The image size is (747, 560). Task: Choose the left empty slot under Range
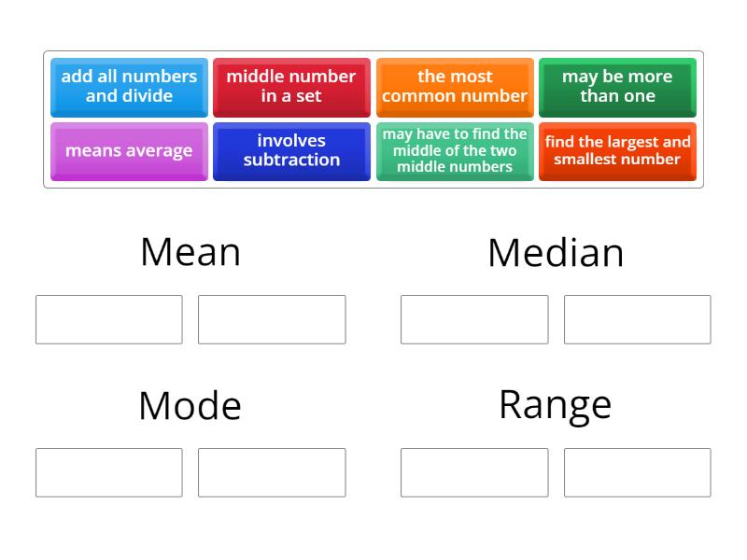(474, 472)
